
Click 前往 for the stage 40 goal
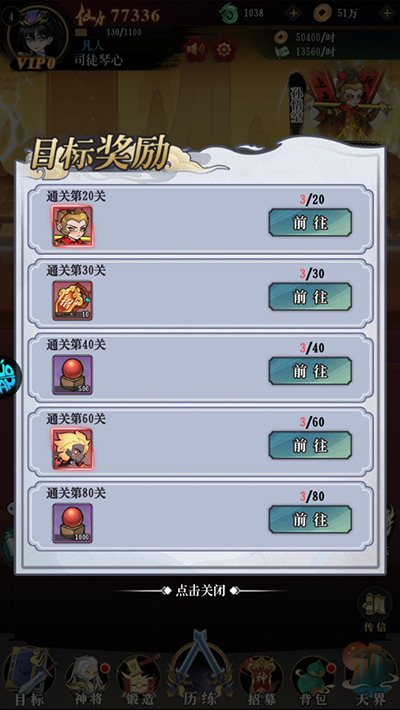click(x=310, y=371)
